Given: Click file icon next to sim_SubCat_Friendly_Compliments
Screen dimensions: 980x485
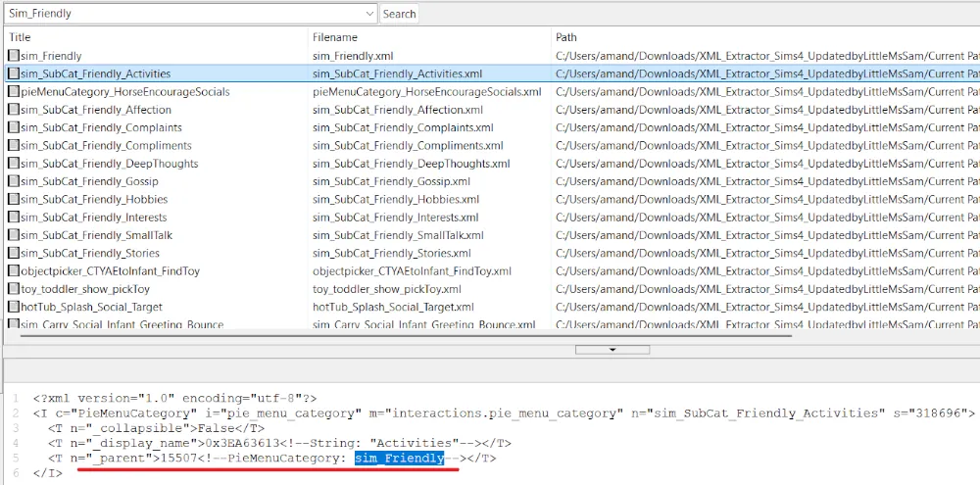Looking at the screenshot, I should point(13,146).
